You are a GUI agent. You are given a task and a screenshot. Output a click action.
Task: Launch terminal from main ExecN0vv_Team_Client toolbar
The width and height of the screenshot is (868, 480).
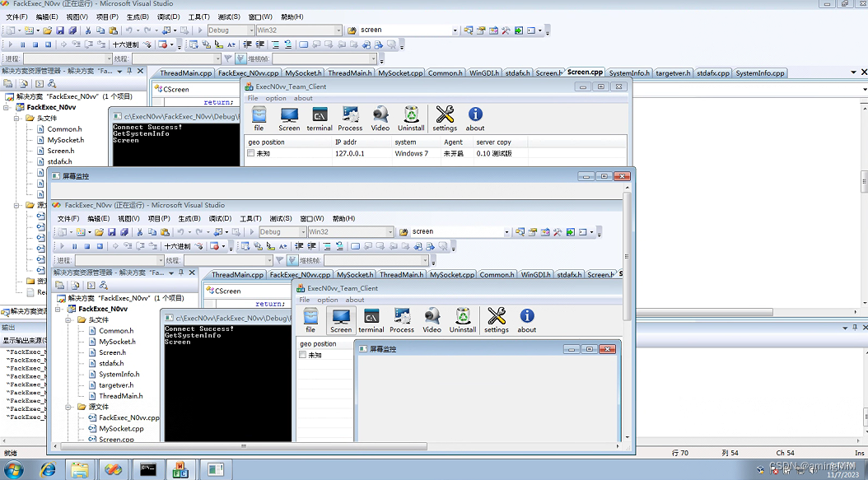(x=320, y=119)
